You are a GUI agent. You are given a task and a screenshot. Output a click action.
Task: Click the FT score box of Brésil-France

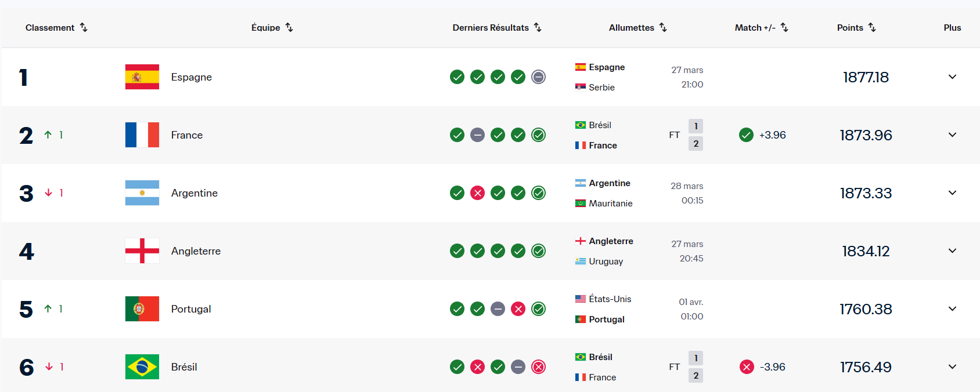click(x=696, y=366)
